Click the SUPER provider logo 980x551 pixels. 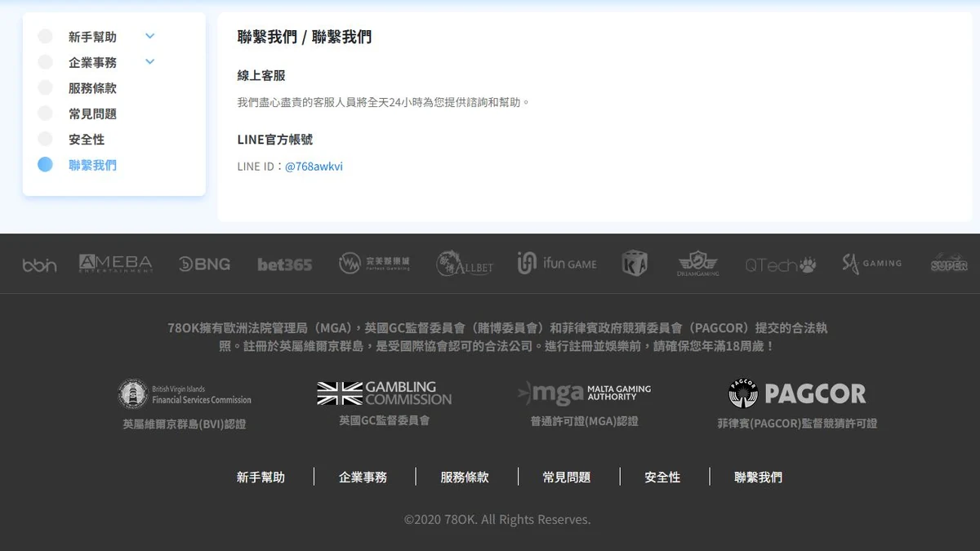(949, 263)
